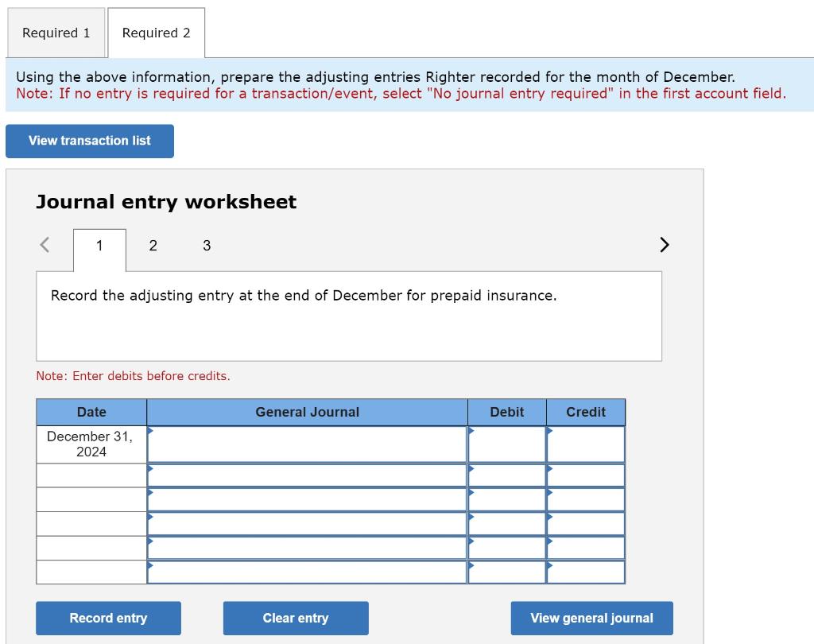Viewport: 814px width, 644px height.
Task: Click the 'No journal entry required' note
Action: coord(401,94)
